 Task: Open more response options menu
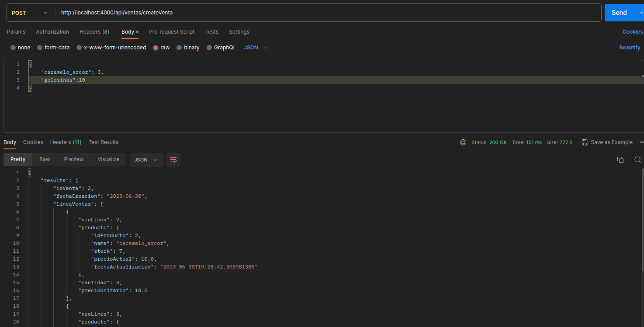pyautogui.click(x=641, y=142)
